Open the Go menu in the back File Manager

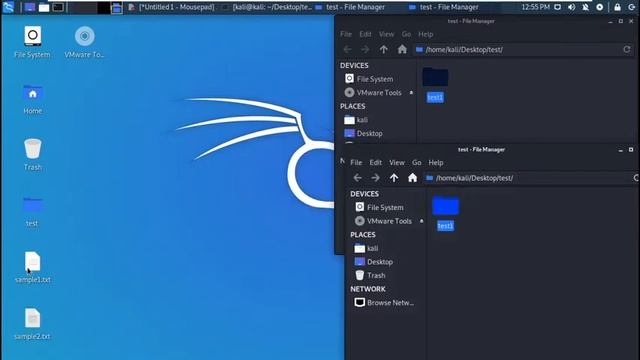coord(406,34)
